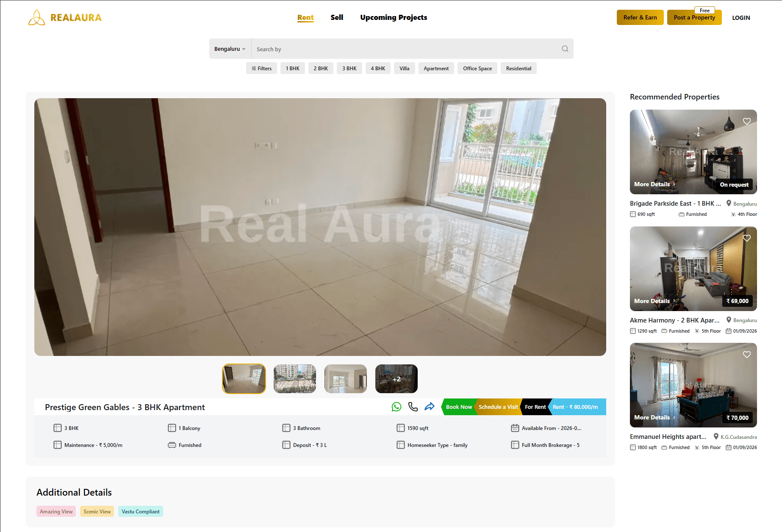
Task: Select the 2 BHK filter chip
Action: (x=321, y=68)
